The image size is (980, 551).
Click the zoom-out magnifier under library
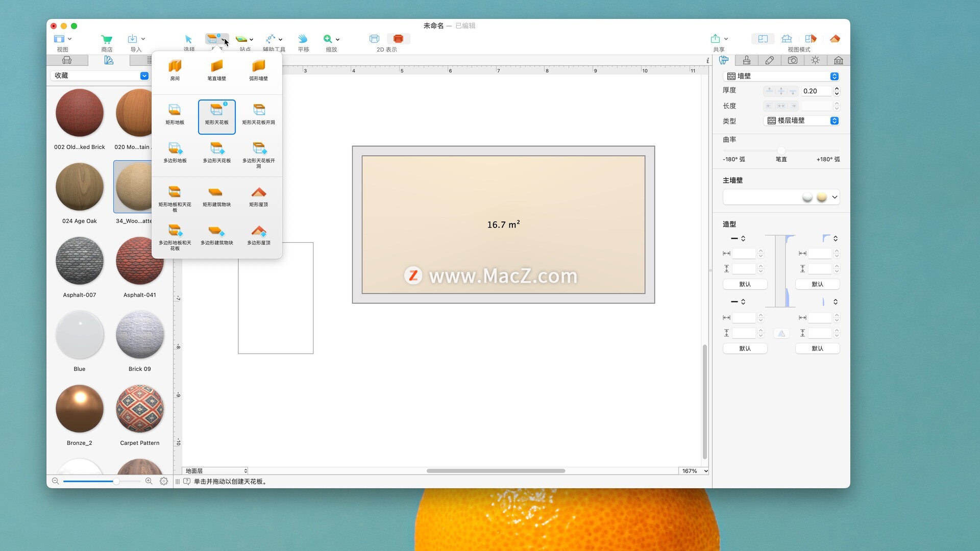click(55, 481)
